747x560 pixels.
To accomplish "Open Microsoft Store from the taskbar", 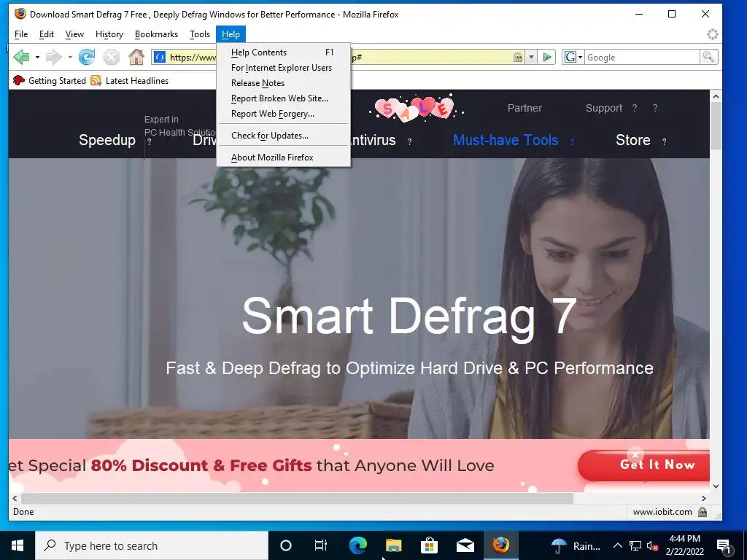I will click(429, 545).
